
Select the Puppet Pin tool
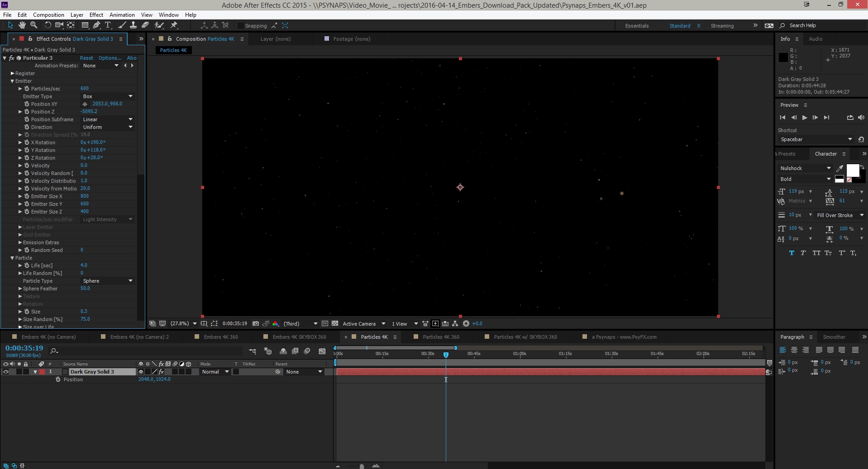(174, 25)
